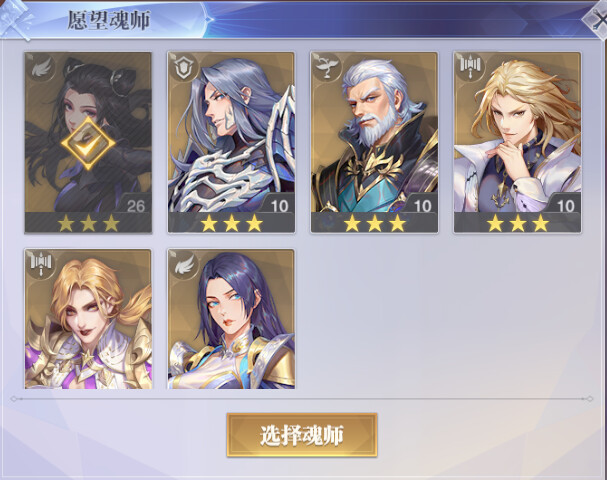Click the level 26 badge on the first card
Screen dimensions: 607x480
point(134,204)
